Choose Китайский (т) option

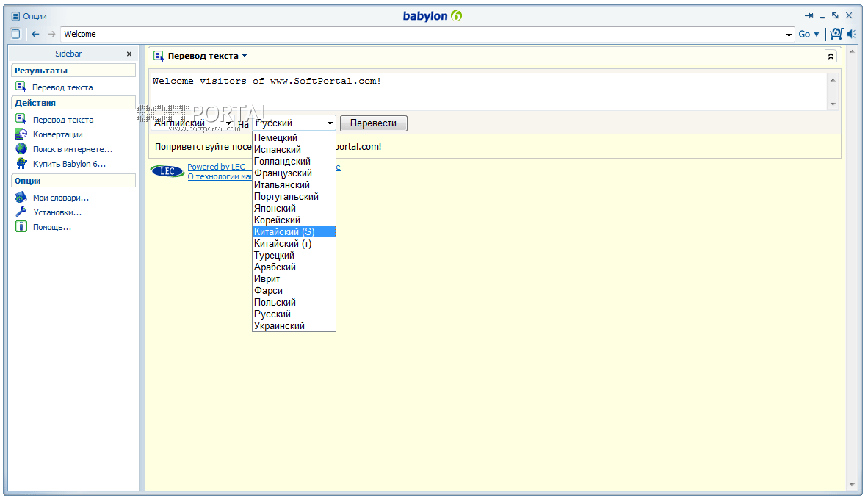click(x=294, y=244)
